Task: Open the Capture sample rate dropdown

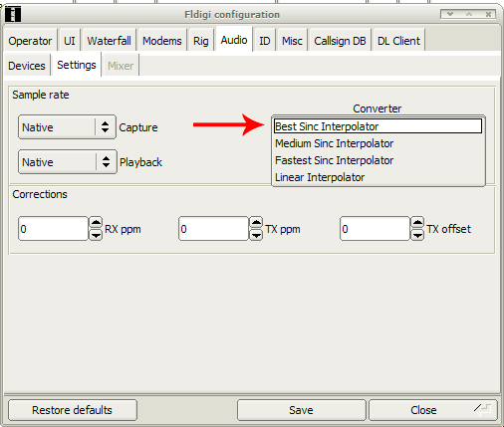Action: (x=67, y=127)
